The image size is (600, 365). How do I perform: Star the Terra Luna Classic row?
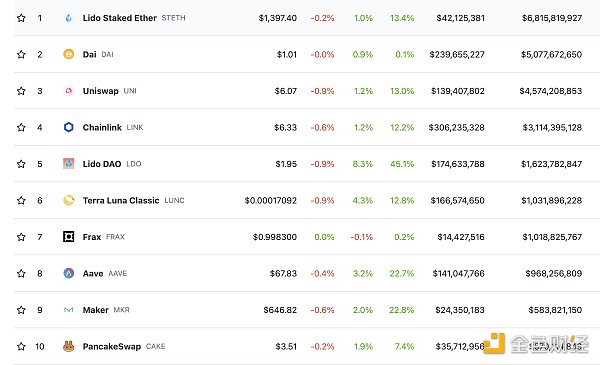[x=21, y=200]
